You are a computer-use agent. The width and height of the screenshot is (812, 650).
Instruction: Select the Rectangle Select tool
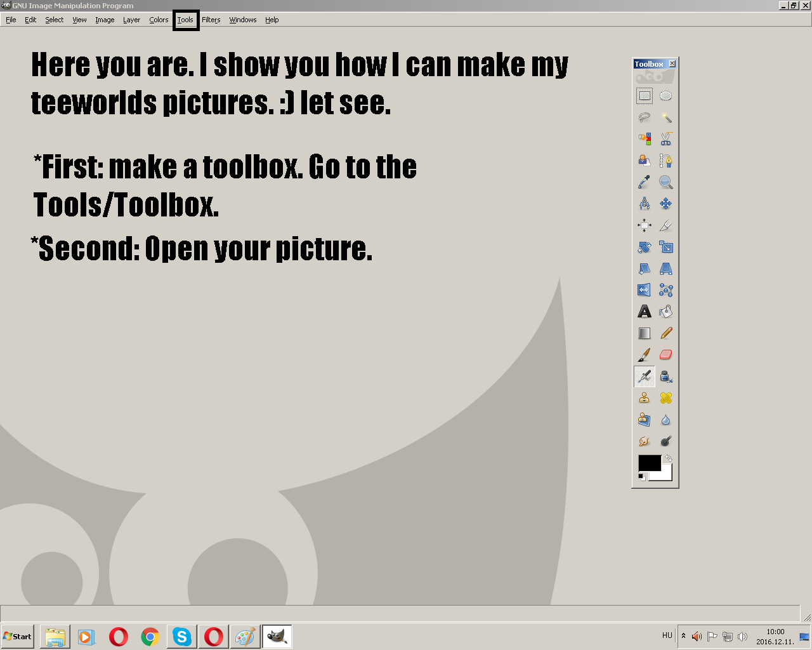(x=645, y=96)
